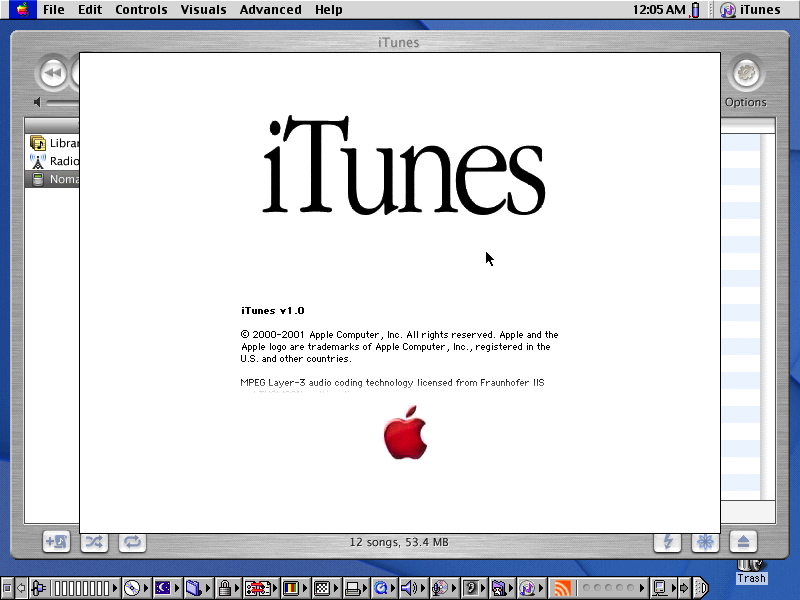The width and height of the screenshot is (800, 600).
Task: Toggle repeat playback
Action: coord(132,541)
